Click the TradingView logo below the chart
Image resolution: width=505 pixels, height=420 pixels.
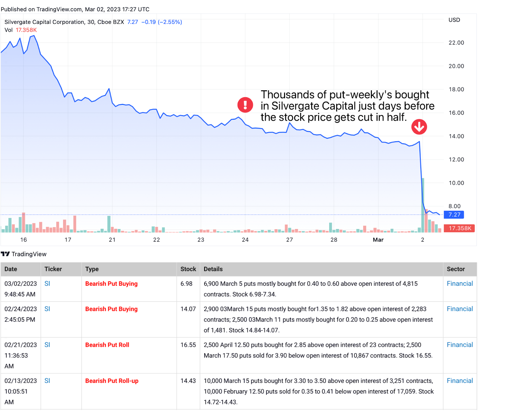pyautogui.click(x=24, y=254)
